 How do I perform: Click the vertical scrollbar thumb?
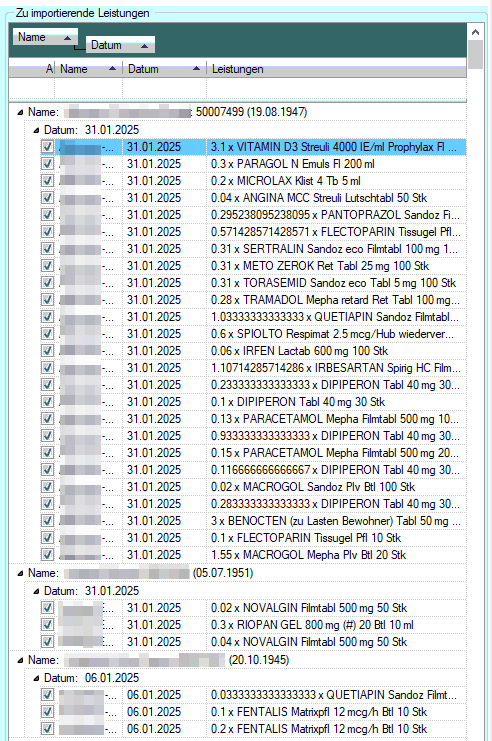[x=475, y=54]
